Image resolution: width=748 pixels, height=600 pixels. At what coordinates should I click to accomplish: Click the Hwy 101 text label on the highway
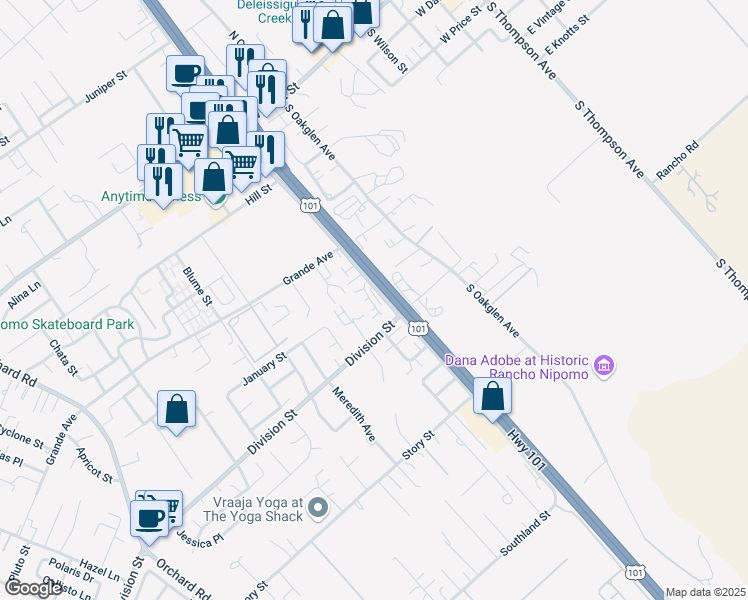point(525,450)
